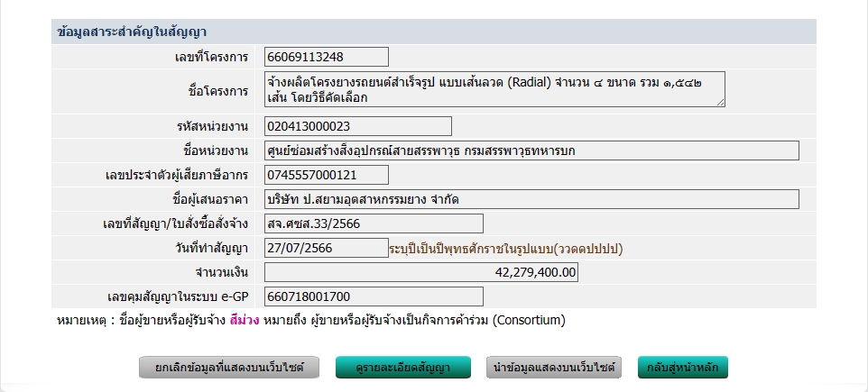The height and width of the screenshot is (392, 868).
Task: Click the amount field showing 42,279,400.00
Action: (x=420, y=272)
